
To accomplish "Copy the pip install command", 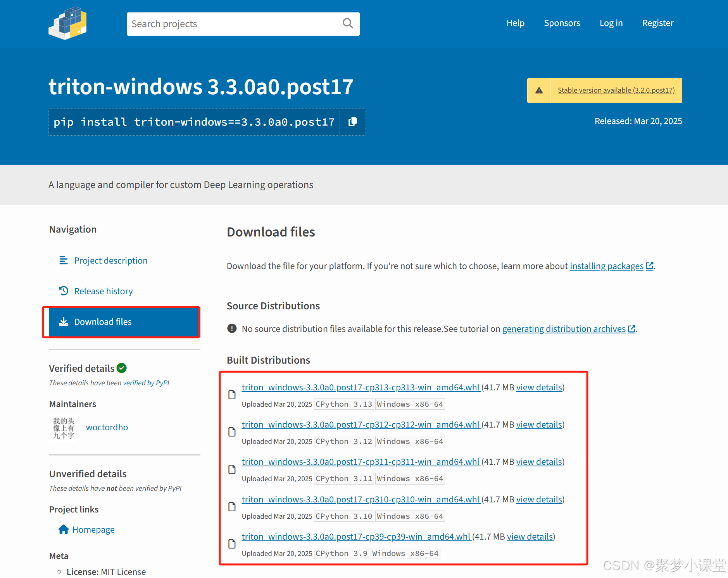I will 352,122.
